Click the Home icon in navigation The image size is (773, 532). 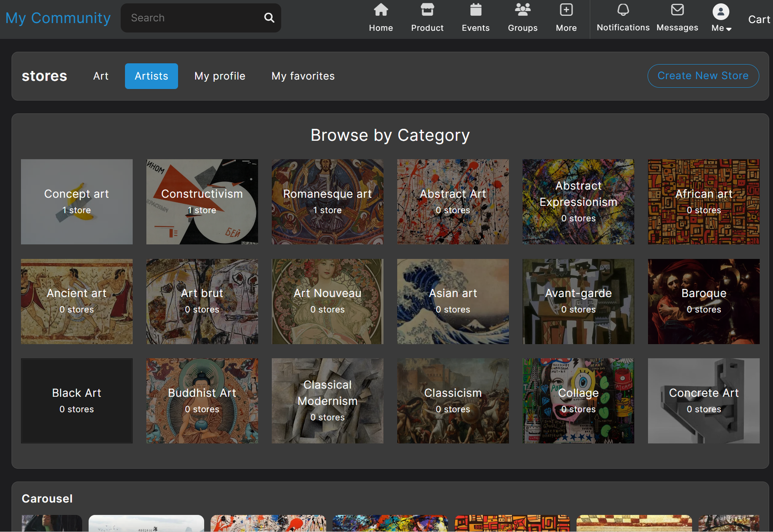(381, 10)
